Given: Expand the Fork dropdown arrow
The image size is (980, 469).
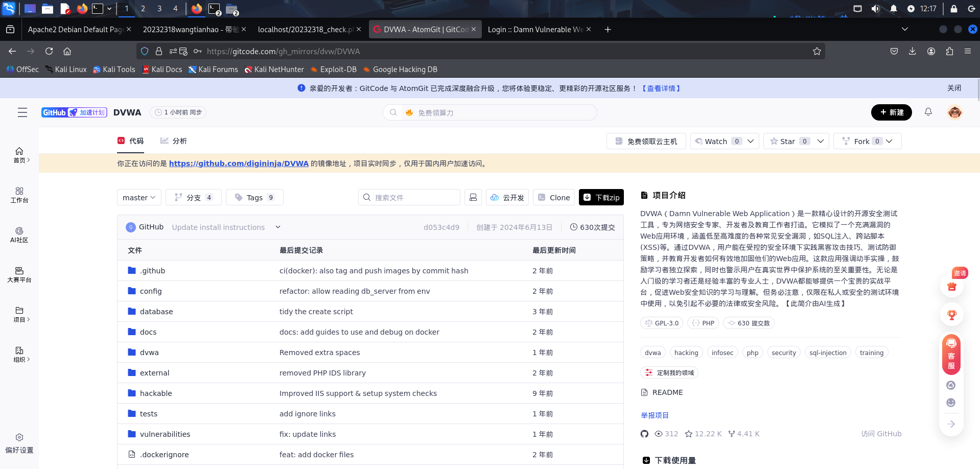Looking at the screenshot, I should [889, 141].
